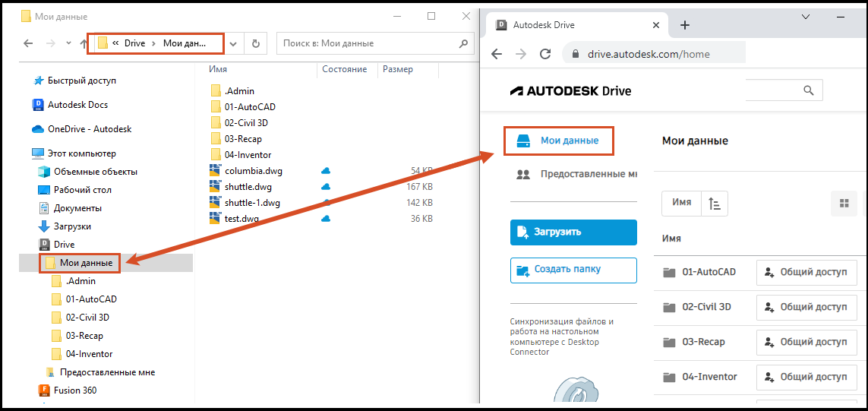Reload the Autodesk Drive page
This screenshot has width=868, height=411.
point(545,54)
